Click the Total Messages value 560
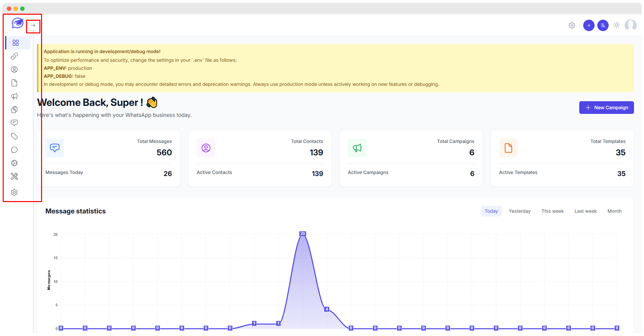This screenshot has width=644, height=336. (164, 153)
